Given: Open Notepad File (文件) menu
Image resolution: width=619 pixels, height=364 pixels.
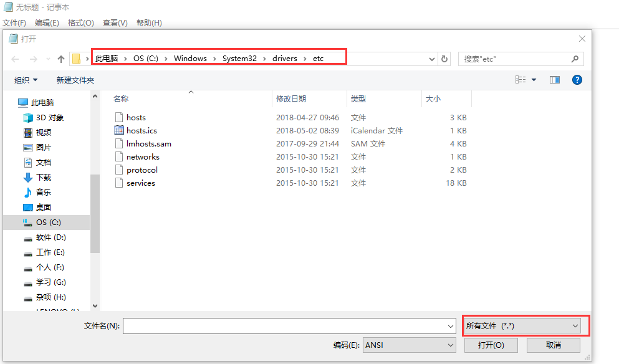Looking at the screenshot, I should point(14,23).
